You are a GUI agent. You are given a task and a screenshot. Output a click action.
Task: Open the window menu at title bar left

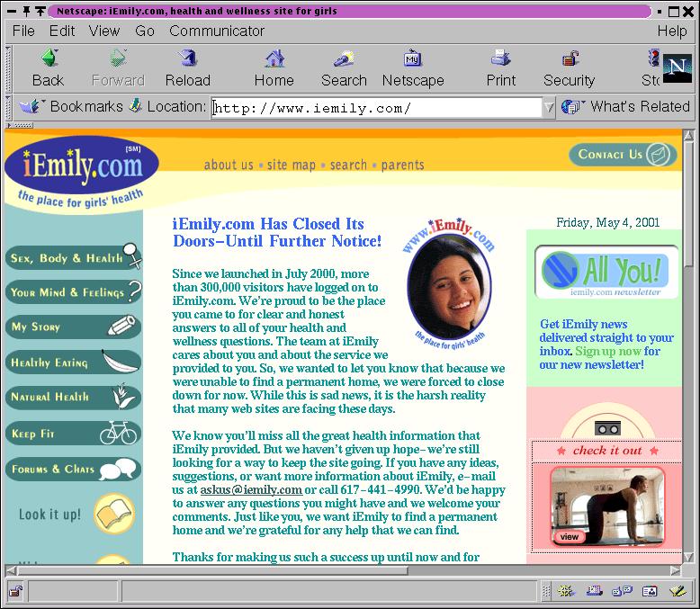coord(12,11)
